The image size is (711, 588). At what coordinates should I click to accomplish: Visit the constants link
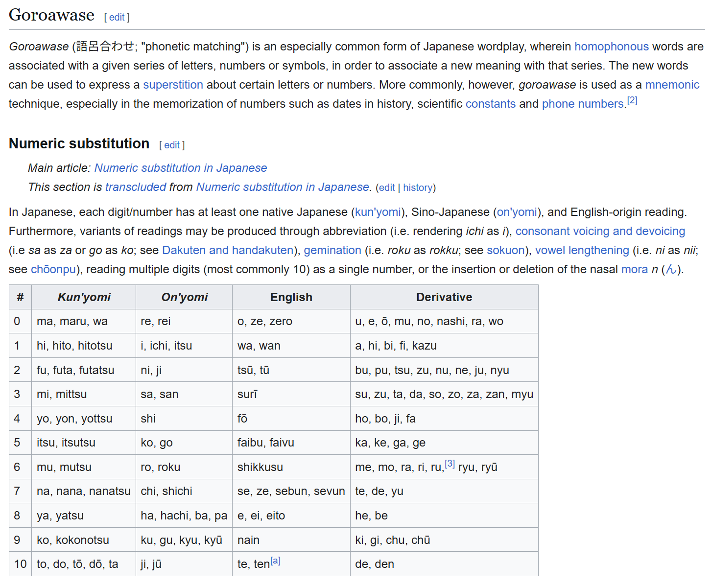[491, 104]
